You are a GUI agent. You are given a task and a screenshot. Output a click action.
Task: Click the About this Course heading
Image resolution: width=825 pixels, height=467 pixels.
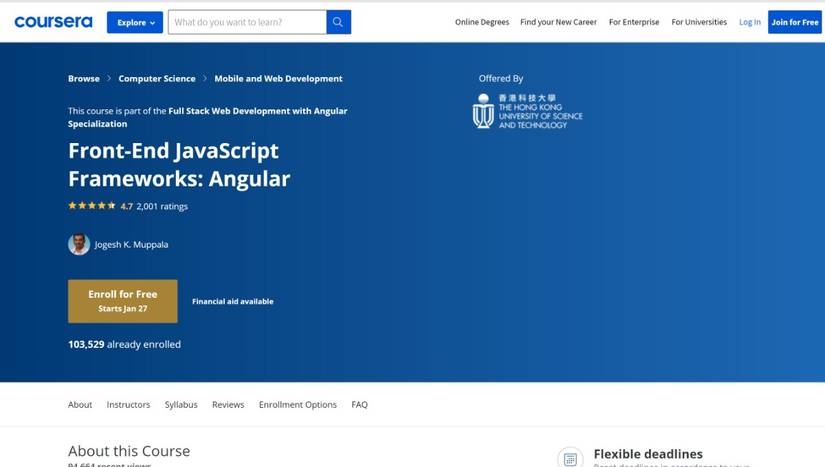129,451
